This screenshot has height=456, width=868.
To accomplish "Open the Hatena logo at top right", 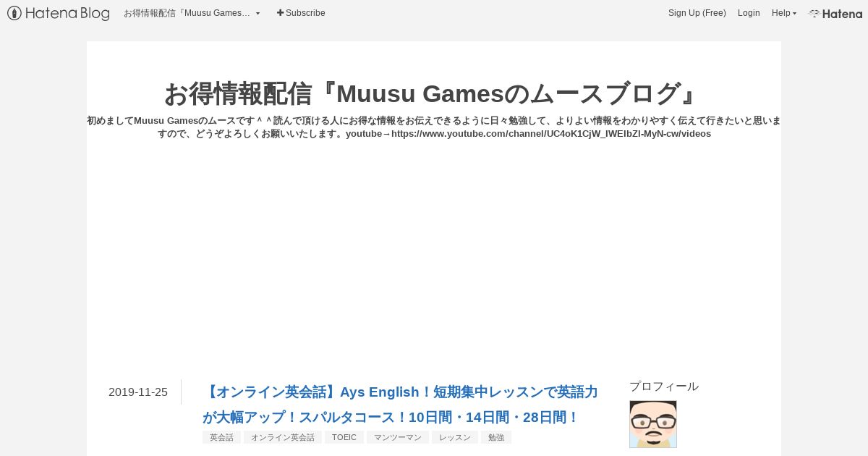I will point(835,13).
